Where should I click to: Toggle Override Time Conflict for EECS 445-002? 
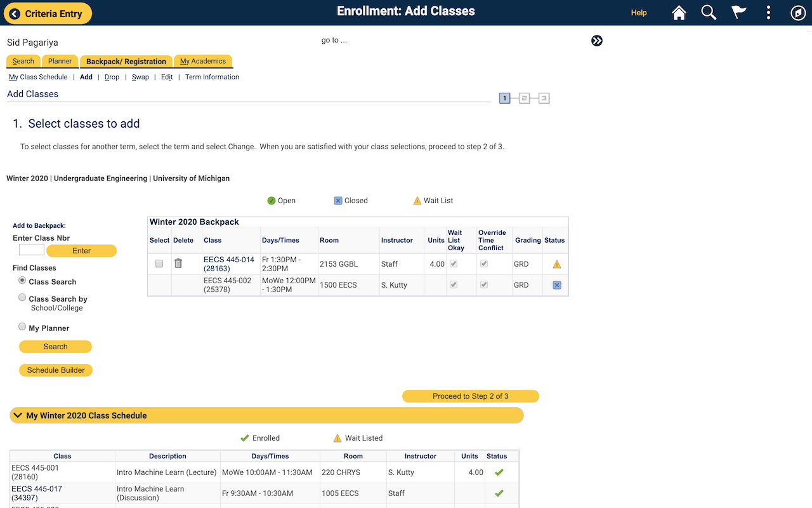(x=484, y=285)
